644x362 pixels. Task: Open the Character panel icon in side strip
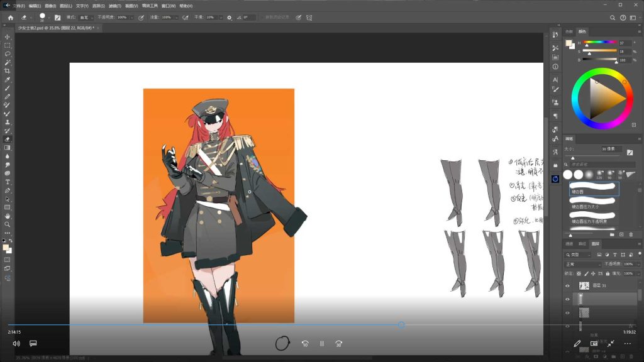pos(555,80)
